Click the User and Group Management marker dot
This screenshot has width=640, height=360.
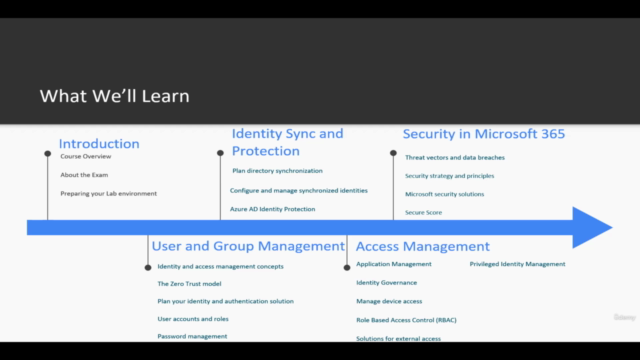(x=148, y=268)
